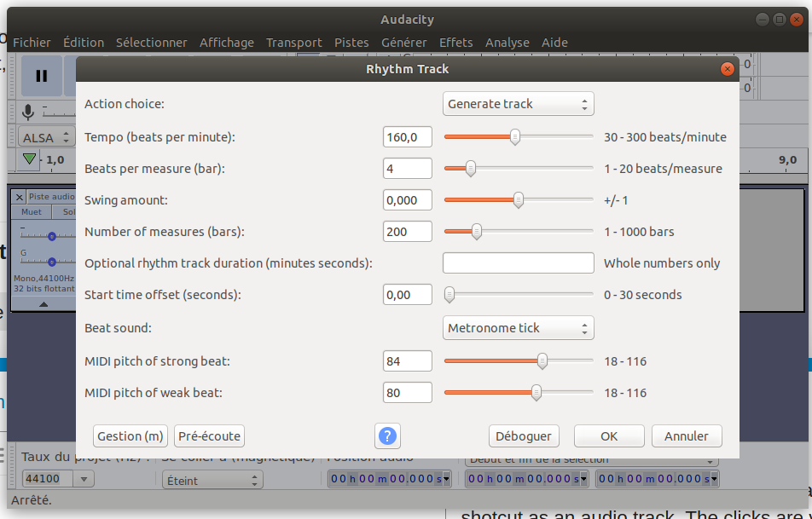Click the Swing amount slider handle
The width and height of the screenshot is (812, 519).
pyautogui.click(x=518, y=200)
